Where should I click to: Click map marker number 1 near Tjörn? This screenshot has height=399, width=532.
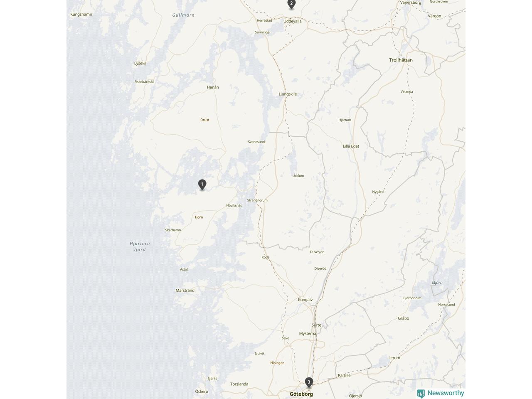[x=202, y=185]
